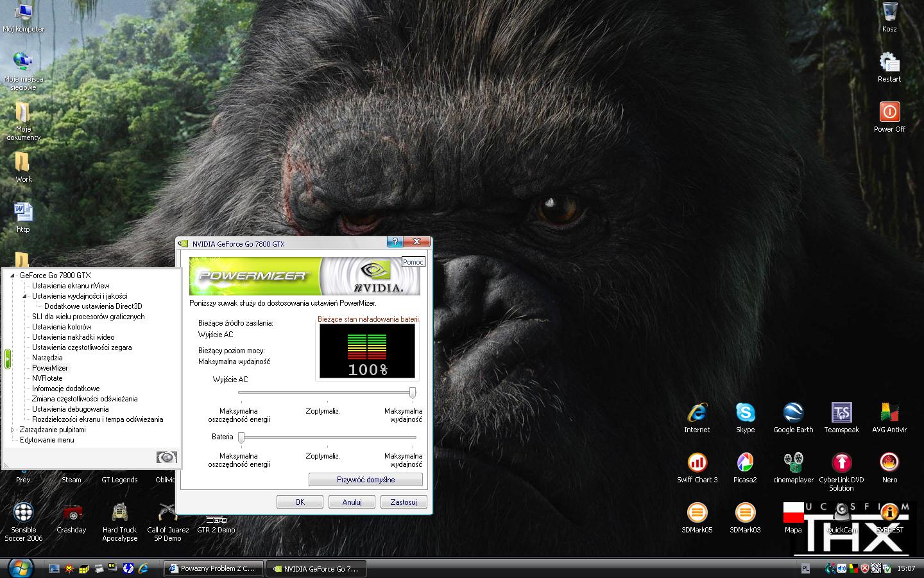This screenshot has height=578, width=924.
Task: Click the Restart desktop shortcut
Action: [x=889, y=67]
